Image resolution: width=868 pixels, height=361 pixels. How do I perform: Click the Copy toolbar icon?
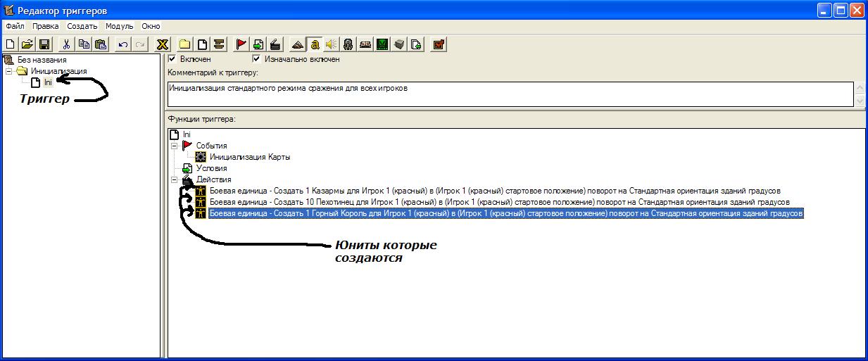click(x=84, y=44)
